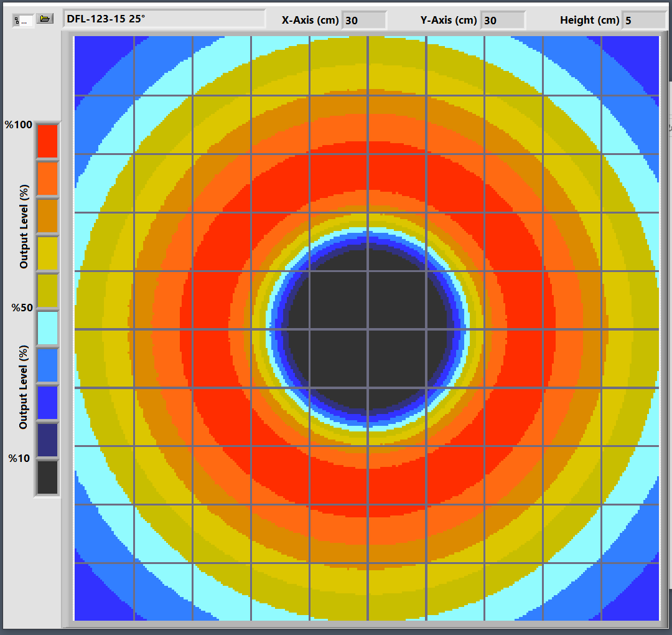Select the bright yellow legend swatch
The height and width of the screenshot is (635, 672).
[x=47, y=253]
